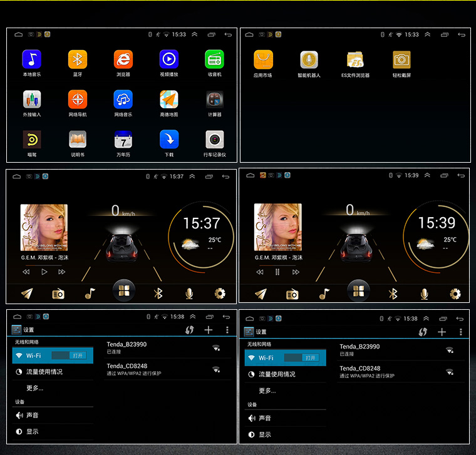Image resolution: width=476 pixels, height=455 pixels.
Task: Toggle the Wi-Fi switch in right settings screen
Action: (x=302, y=357)
